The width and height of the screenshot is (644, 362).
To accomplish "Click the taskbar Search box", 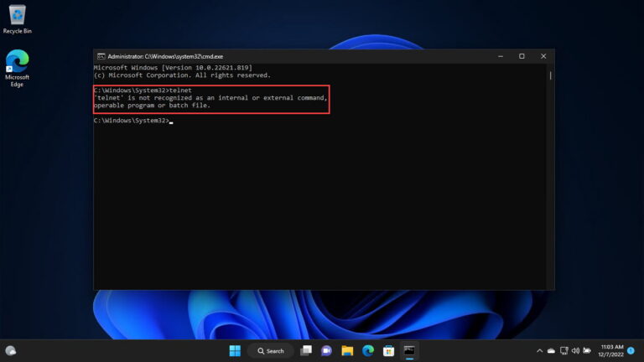I will pos(270,350).
